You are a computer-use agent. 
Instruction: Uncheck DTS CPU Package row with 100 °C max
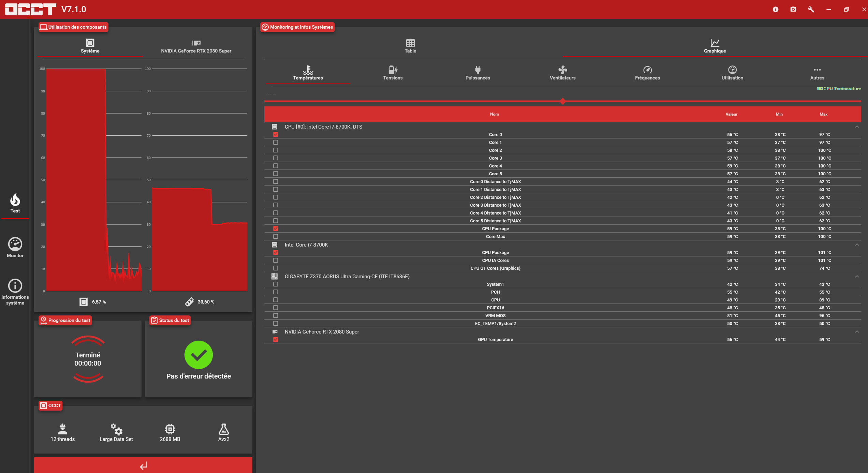[x=276, y=229]
